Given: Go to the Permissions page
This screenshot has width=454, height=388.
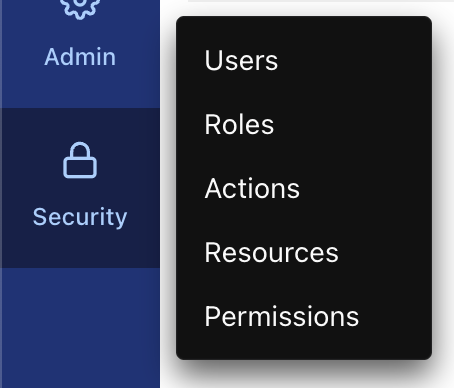Looking at the screenshot, I should (282, 316).
